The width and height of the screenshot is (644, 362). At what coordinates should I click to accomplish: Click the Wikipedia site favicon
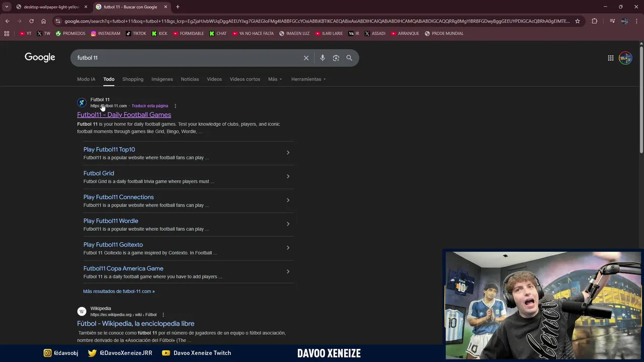82,311
